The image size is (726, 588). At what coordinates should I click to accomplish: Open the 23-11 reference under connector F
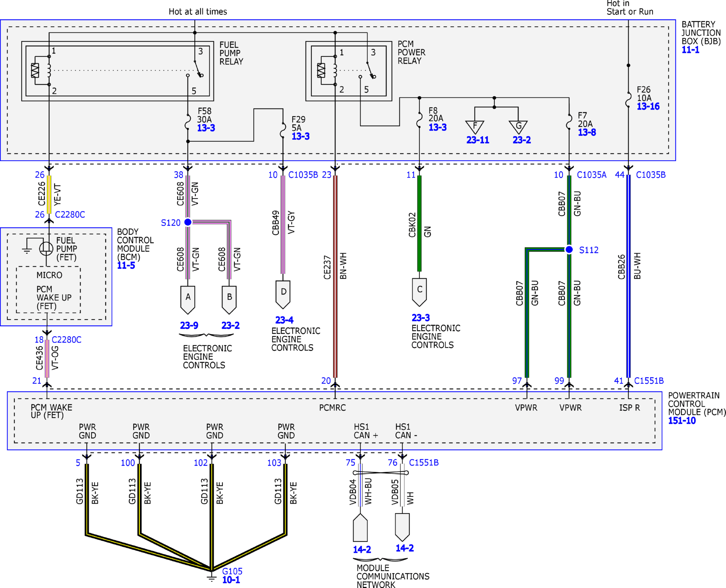pyautogui.click(x=478, y=140)
